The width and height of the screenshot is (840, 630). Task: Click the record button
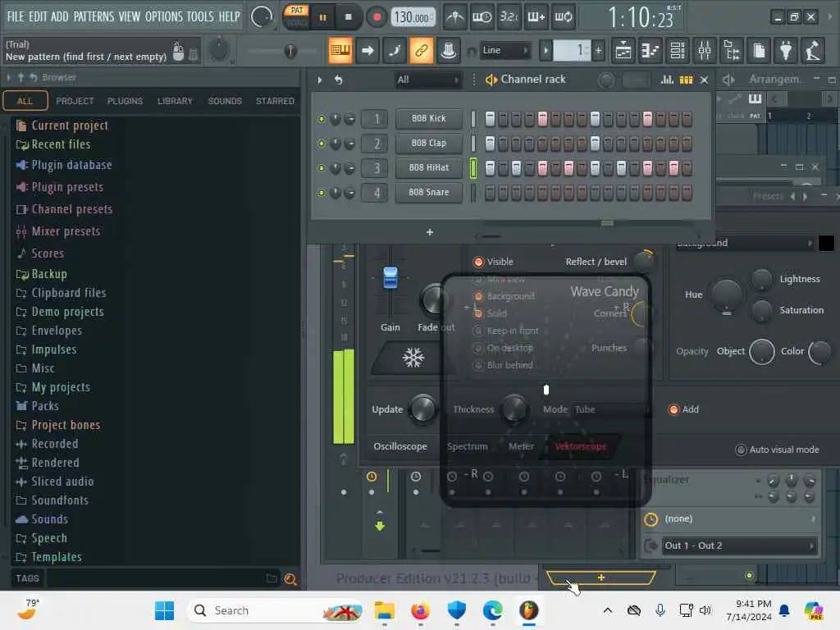point(377,17)
